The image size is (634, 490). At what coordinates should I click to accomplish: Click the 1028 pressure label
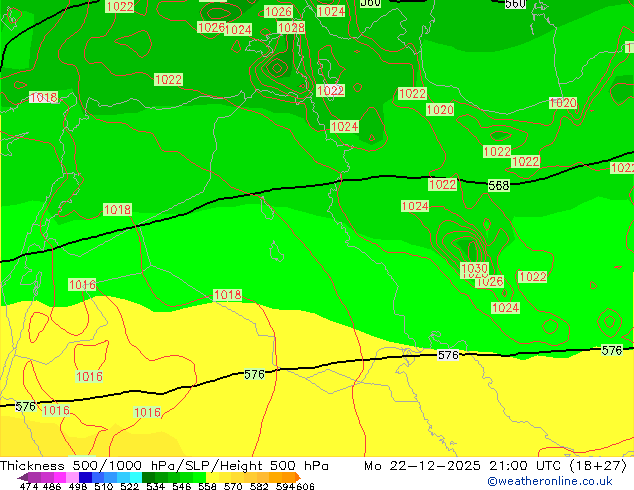pos(291,27)
